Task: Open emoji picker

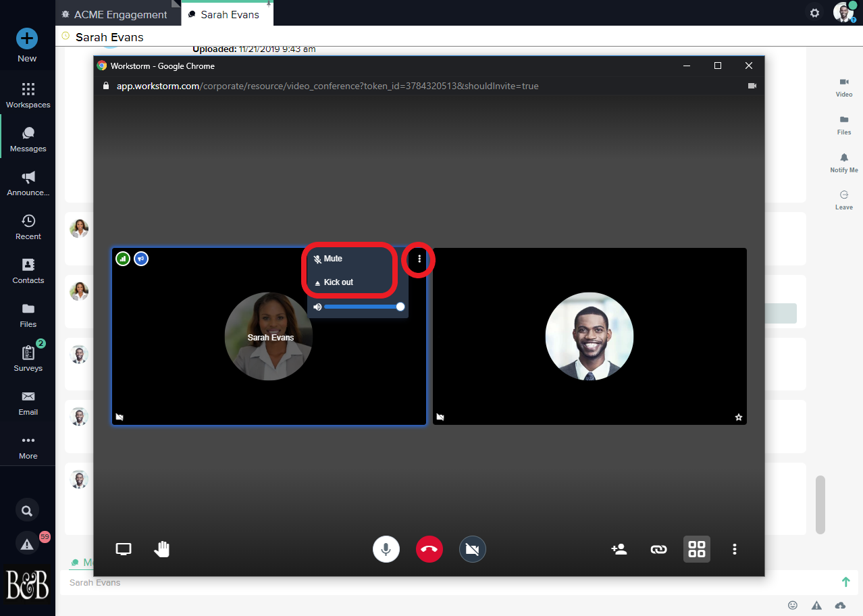Action: tap(793, 605)
